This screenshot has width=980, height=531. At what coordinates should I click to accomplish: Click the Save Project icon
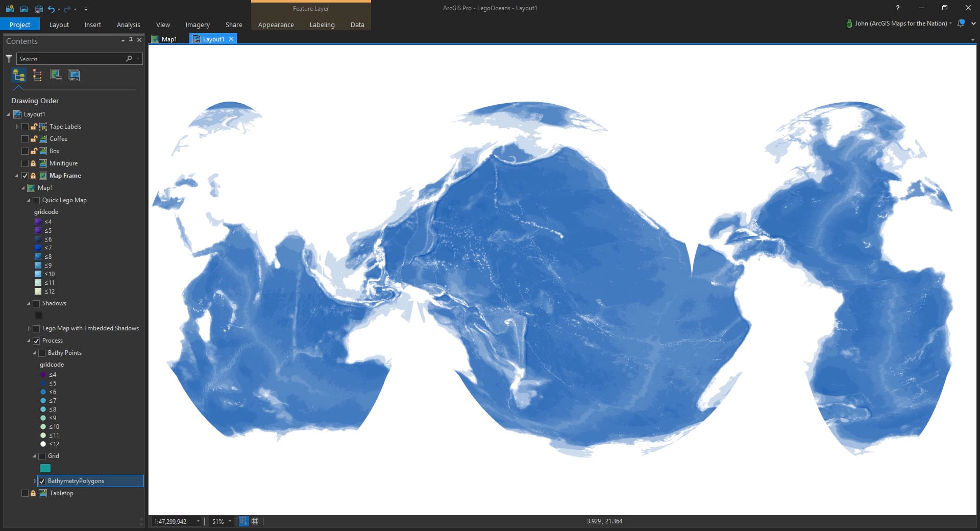point(39,9)
